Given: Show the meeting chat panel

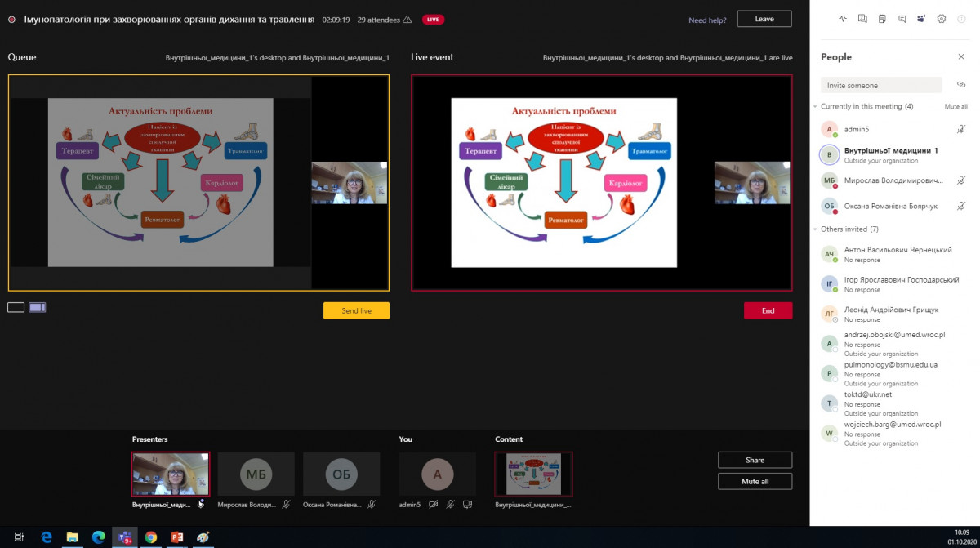Looking at the screenshot, I should pyautogui.click(x=902, y=19).
